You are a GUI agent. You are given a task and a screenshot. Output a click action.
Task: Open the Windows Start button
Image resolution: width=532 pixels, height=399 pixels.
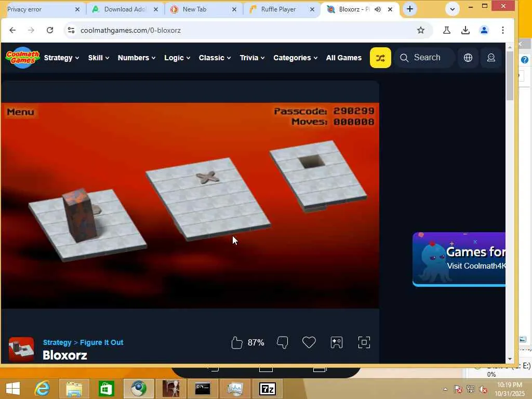13,389
